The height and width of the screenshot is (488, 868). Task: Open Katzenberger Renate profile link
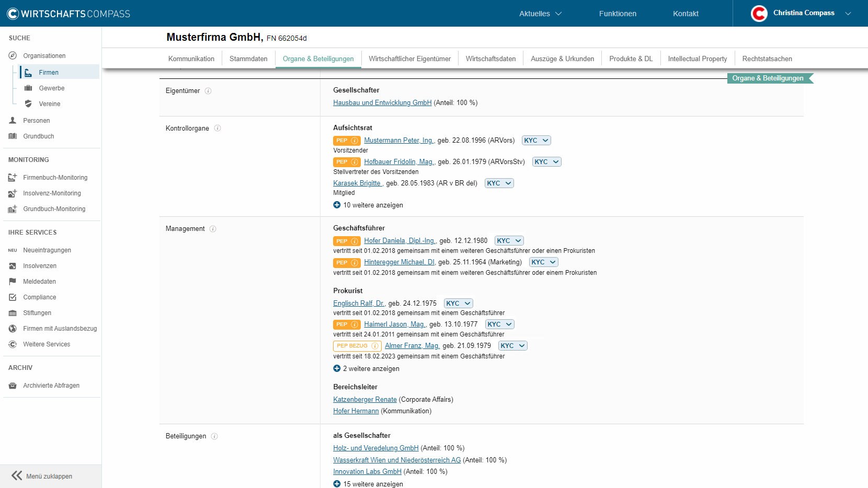[365, 400]
